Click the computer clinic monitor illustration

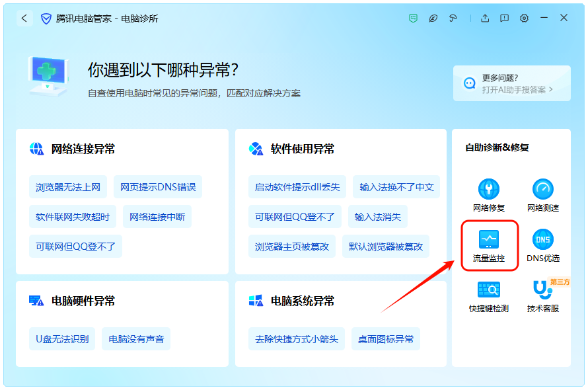(49, 76)
